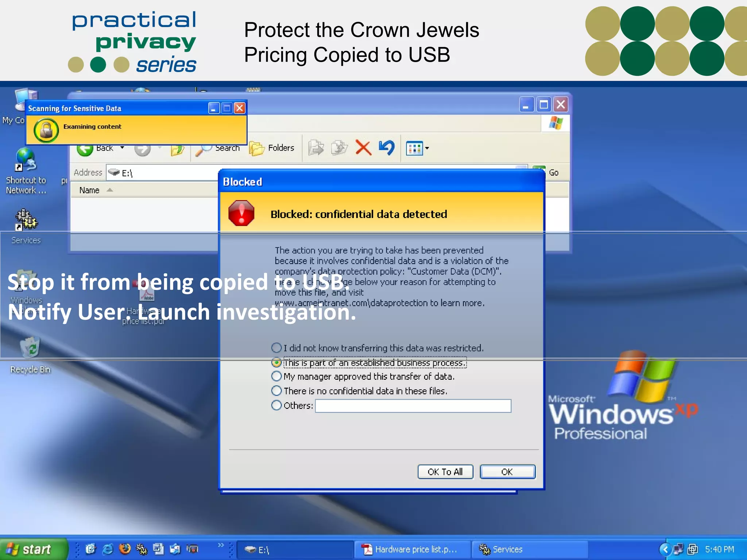Launch Firefox from quick launch
The height and width of the screenshot is (560, 747).
click(125, 549)
